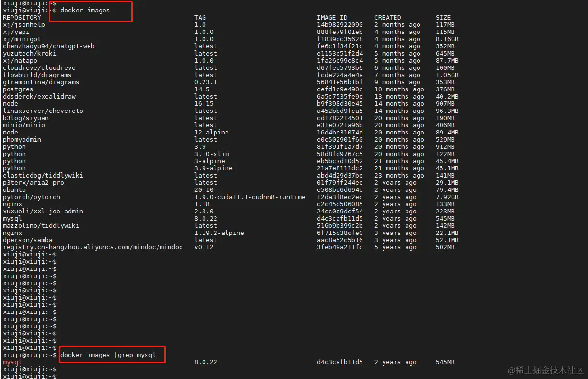Select the ubuntu repository name
588x379 pixels.
click(14, 189)
